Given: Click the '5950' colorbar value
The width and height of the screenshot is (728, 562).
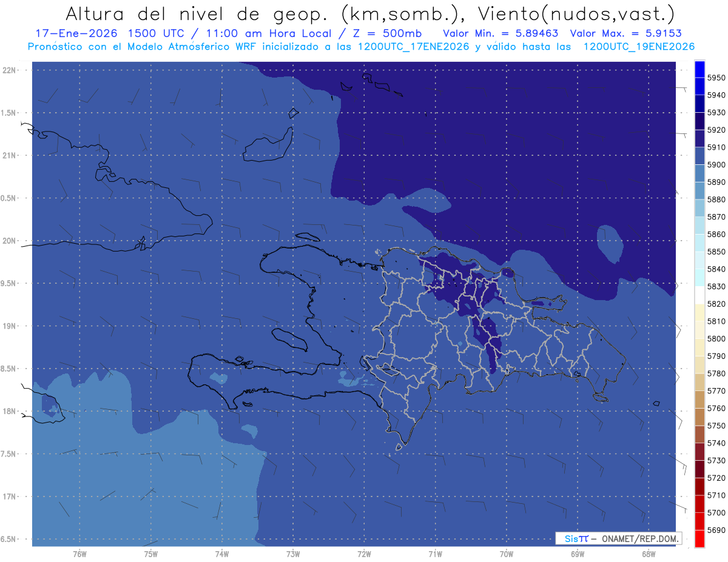Looking at the screenshot, I should click(716, 78).
